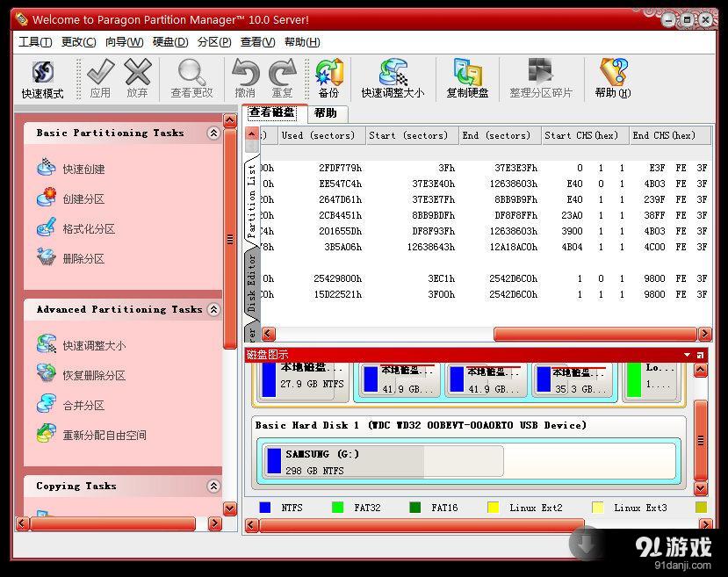
Task: Select 合并分区 task
Action: point(70,405)
